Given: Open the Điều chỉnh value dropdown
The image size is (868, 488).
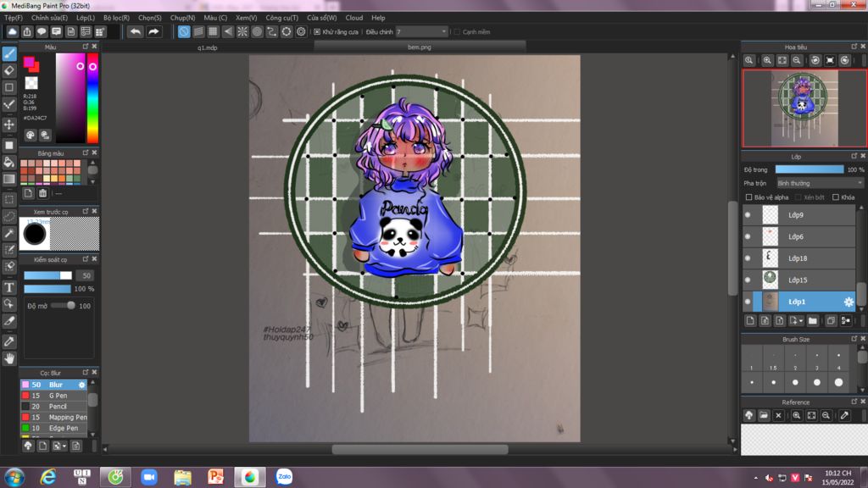Looking at the screenshot, I should [x=422, y=32].
